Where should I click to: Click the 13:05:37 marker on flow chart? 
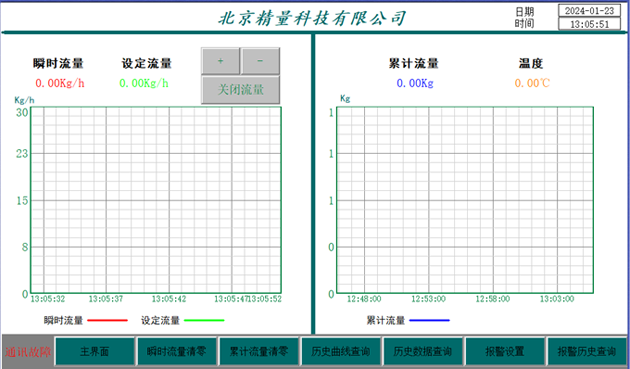click(106, 299)
